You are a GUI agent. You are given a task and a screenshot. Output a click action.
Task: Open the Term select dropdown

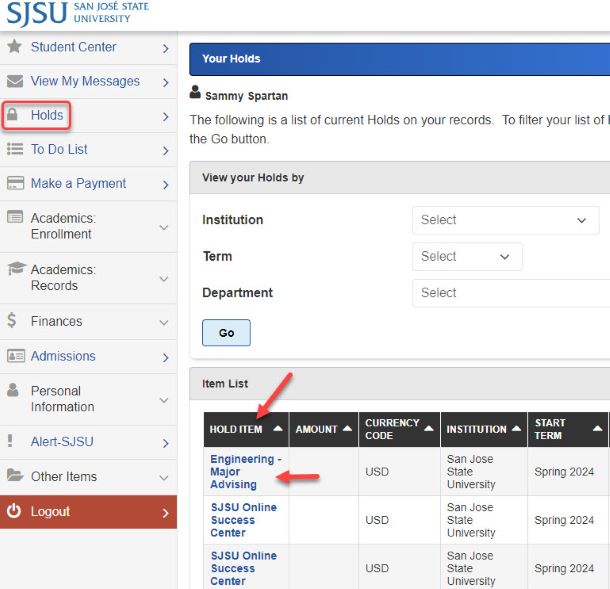click(x=466, y=256)
